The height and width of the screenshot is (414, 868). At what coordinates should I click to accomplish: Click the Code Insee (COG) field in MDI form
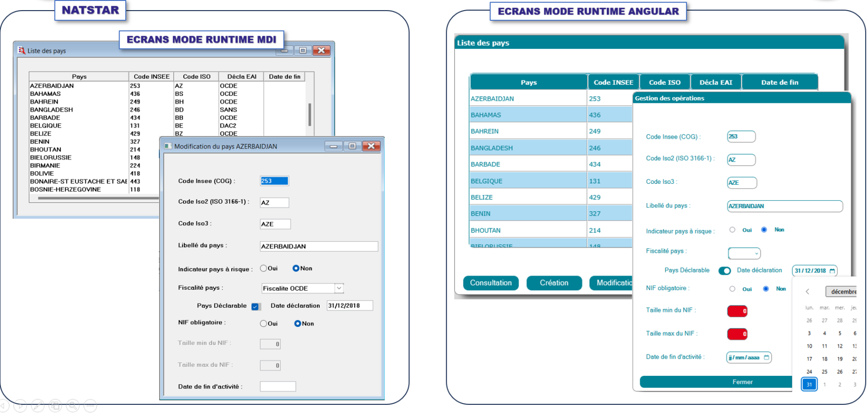click(x=274, y=181)
